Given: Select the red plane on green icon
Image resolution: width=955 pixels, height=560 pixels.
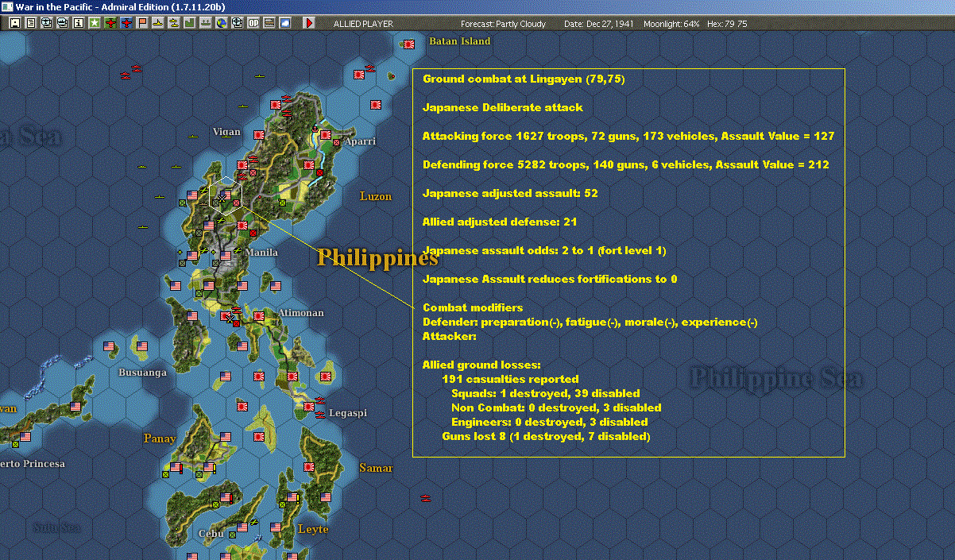Looking at the screenshot, I should pos(110,23).
